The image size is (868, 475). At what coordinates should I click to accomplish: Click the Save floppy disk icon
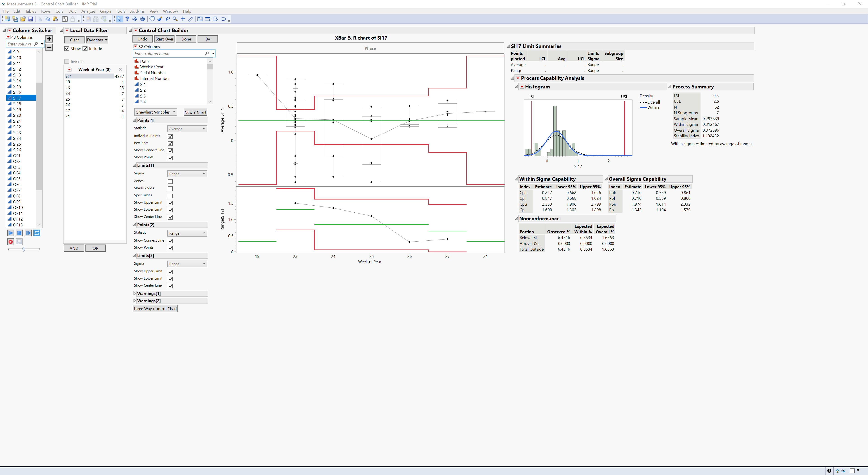tap(30, 19)
